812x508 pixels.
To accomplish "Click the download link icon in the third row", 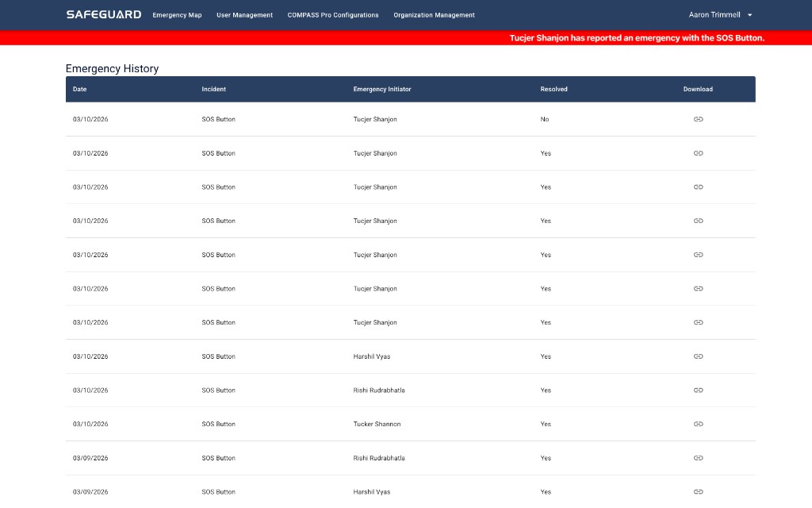I will click(698, 187).
